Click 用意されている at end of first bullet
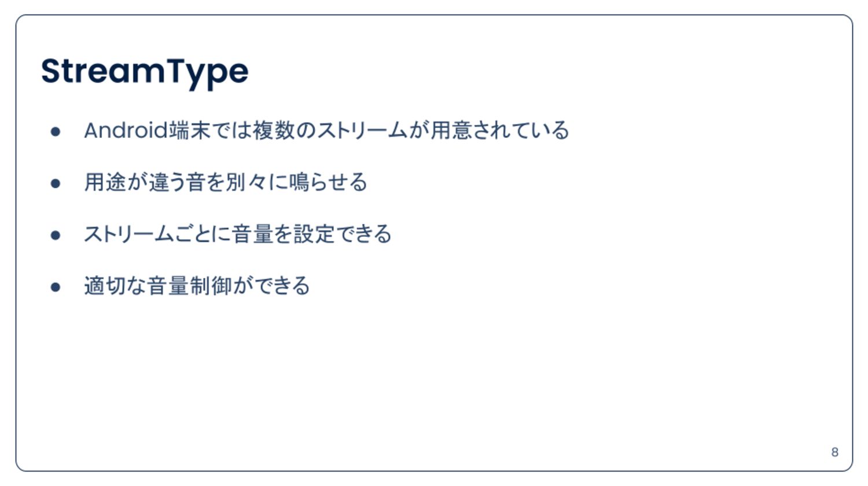The image size is (868, 486). (x=500, y=130)
